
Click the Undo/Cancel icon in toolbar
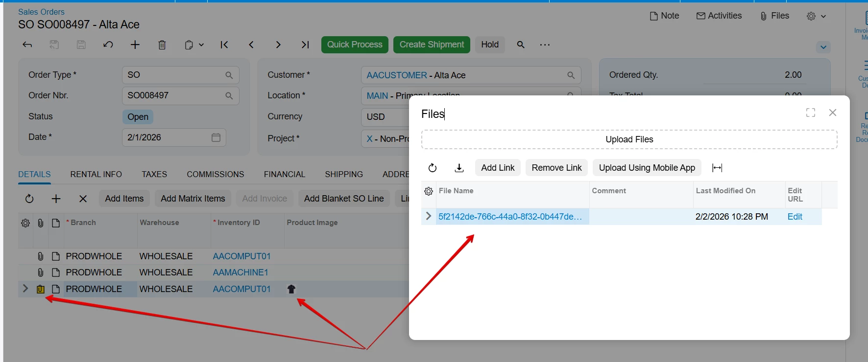pyautogui.click(x=108, y=45)
